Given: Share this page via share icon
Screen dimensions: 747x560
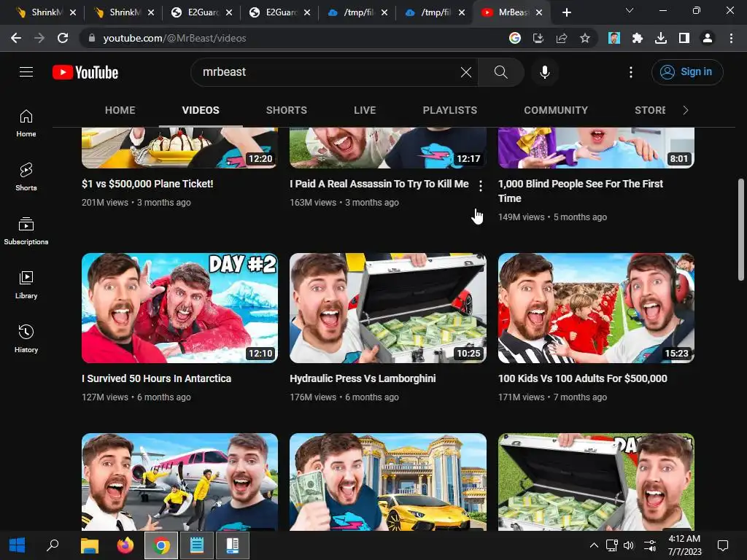Looking at the screenshot, I should pos(561,38).
